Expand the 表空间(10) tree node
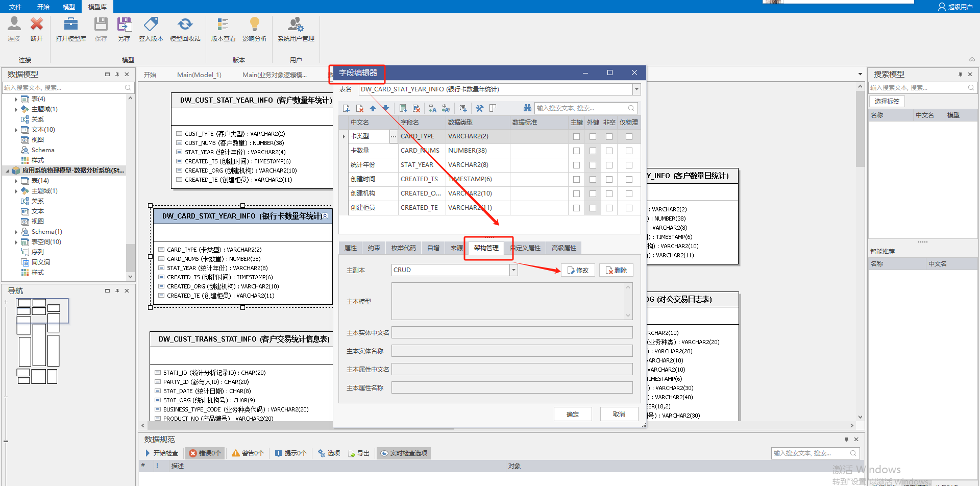This screenshot has height=486, width=980. [x=16, y=242]
